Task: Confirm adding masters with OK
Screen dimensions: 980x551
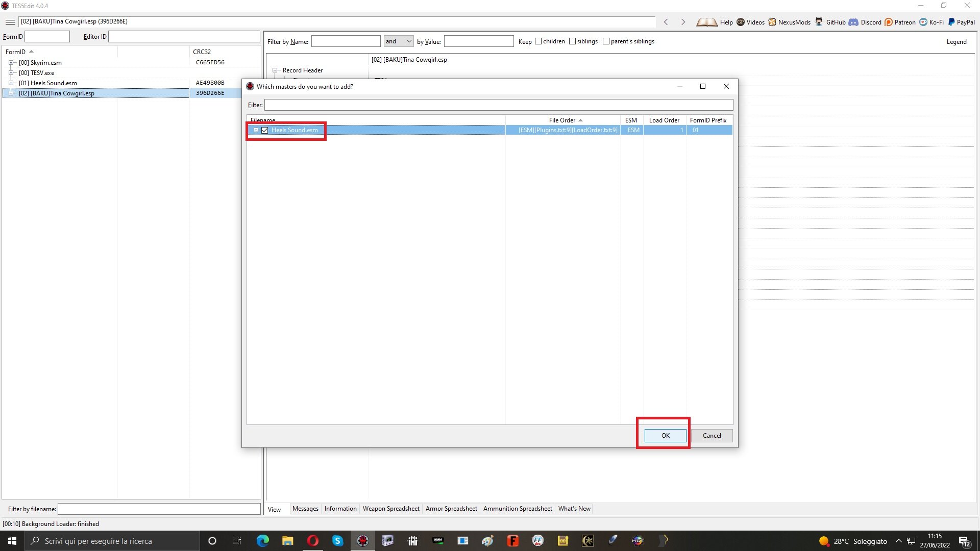Action: 666,436
